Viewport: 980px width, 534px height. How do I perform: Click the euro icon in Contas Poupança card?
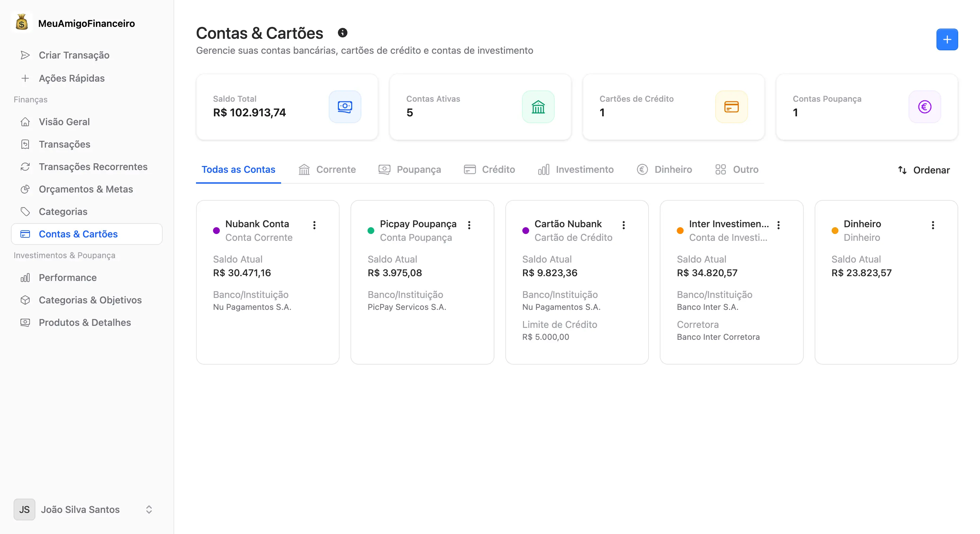click(x=925, y=107)
